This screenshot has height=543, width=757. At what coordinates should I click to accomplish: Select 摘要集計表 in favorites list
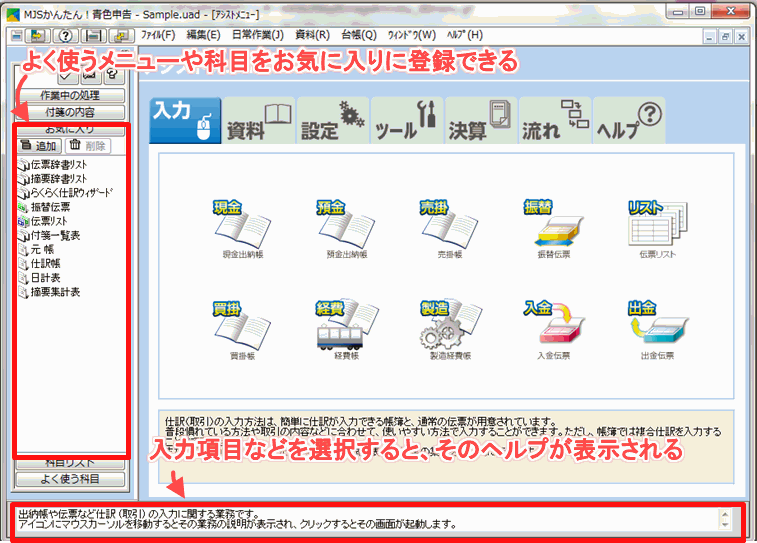[x=49, y=292]
